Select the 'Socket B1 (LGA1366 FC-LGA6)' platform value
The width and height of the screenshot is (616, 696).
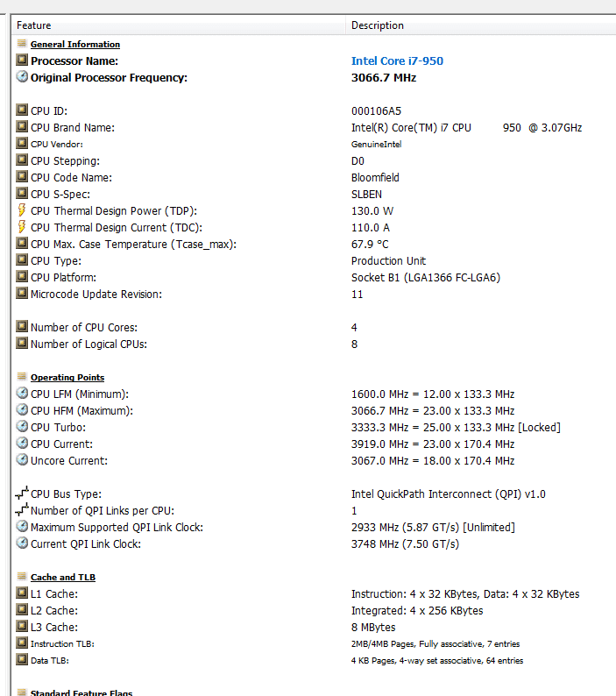click(x=426, y=277)
